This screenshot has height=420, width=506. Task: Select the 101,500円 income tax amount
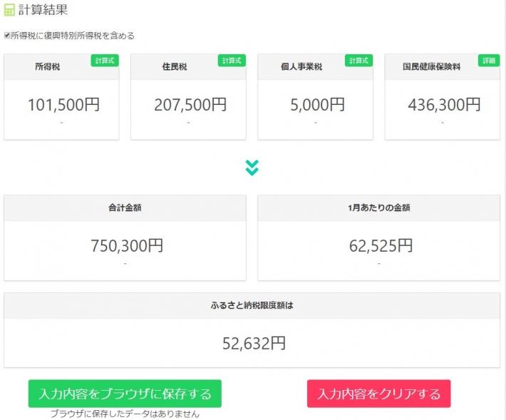63,105
